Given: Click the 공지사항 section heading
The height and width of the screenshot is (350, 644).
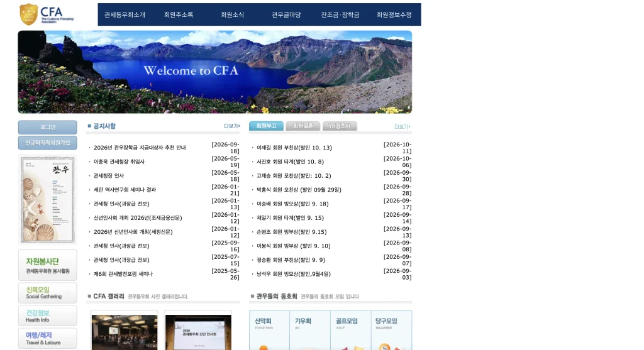Looking at the screenshot, I should tap(104, 126).
